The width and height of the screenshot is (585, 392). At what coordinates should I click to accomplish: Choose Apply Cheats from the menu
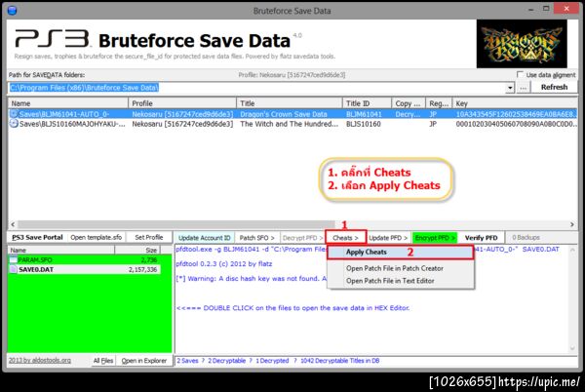pos(401,253)
